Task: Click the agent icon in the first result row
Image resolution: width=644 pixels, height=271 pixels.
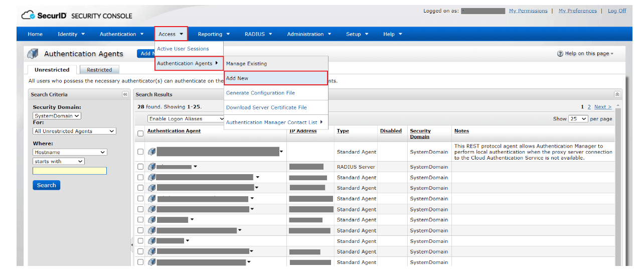Action: [x=152, y=152]
